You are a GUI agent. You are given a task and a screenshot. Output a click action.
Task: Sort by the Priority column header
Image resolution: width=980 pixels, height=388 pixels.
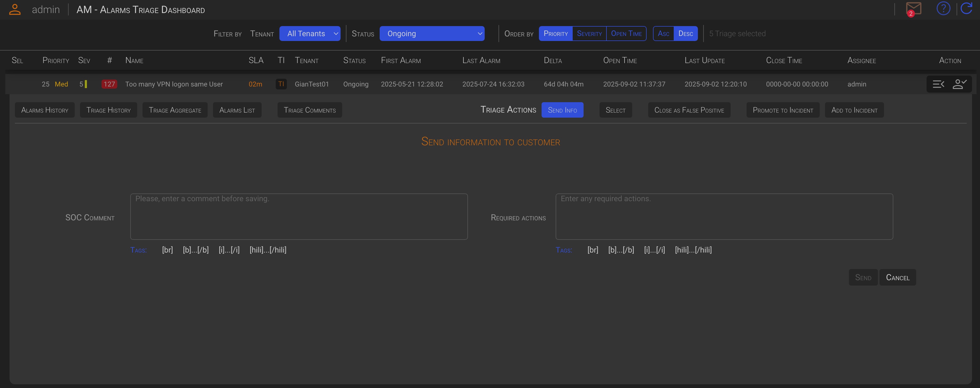click(56, 60)
